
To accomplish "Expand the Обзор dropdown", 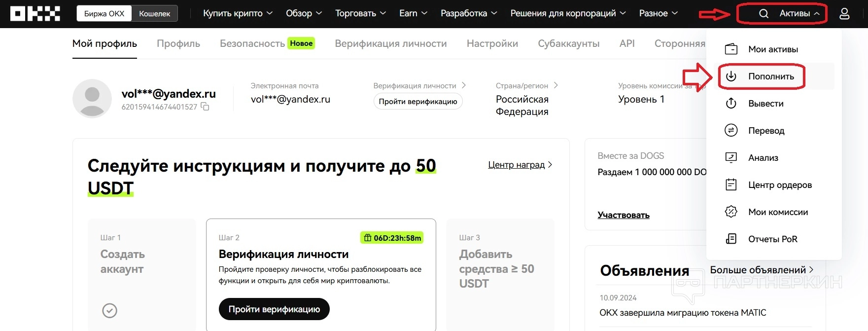I will [x=304, y=14].
